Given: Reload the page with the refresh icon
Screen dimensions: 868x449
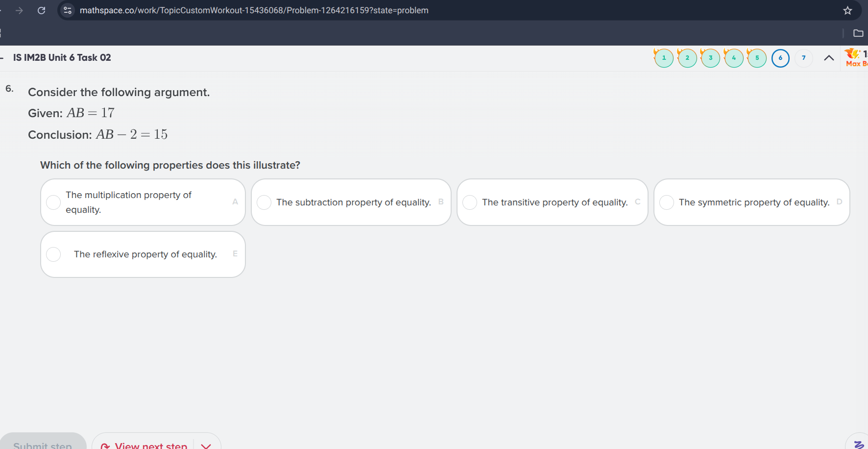Looking at the screenshot, I should coord(42,10).
